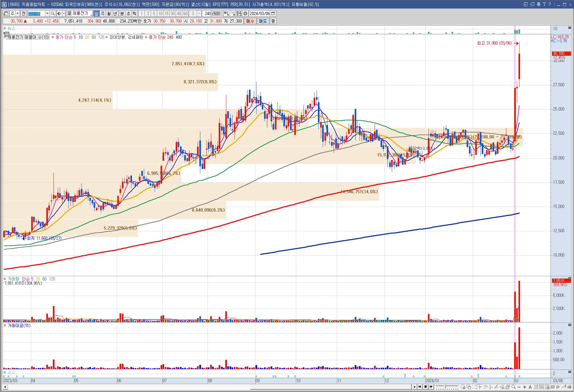
Task: Expand the 제룡전기 stock name selector
Action: click(x=91, y=15)
